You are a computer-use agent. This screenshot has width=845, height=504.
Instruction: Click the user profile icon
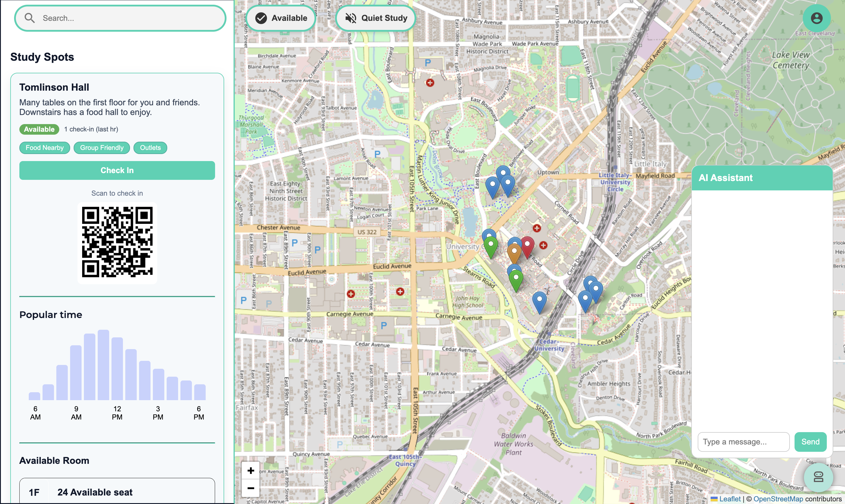tap(816, 18)
